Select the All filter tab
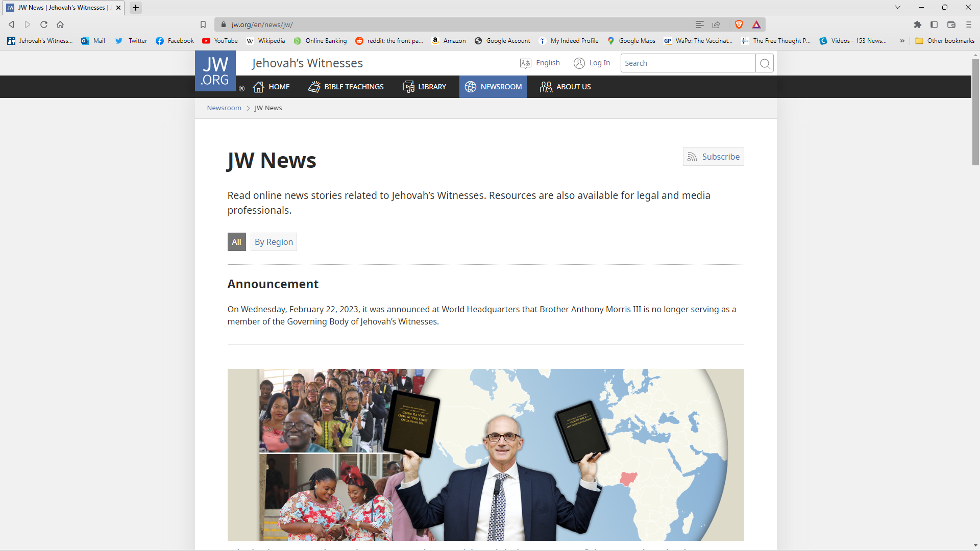Image resolution: width=980 pixels, height=551 pixels. (x=236, y=242)
